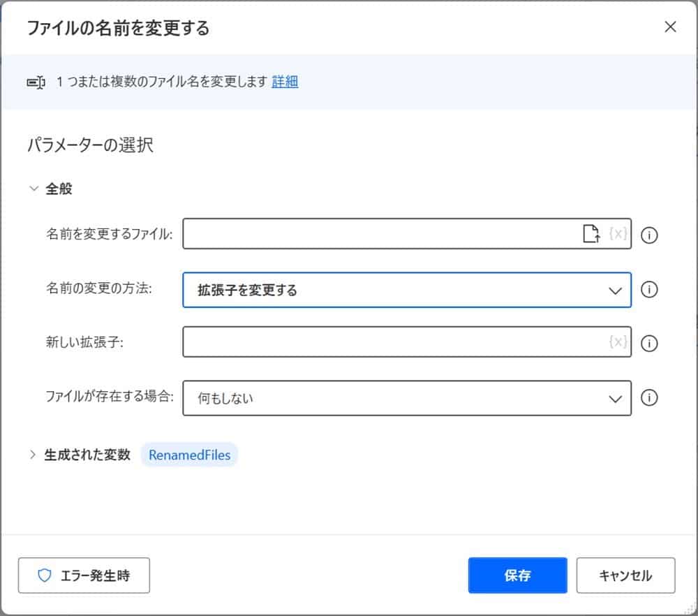Select the RenamedFiles variable chip
Image resolution: width=698 pixels, height=616 pixels.
pyautogui.click(x=189, y=455)
